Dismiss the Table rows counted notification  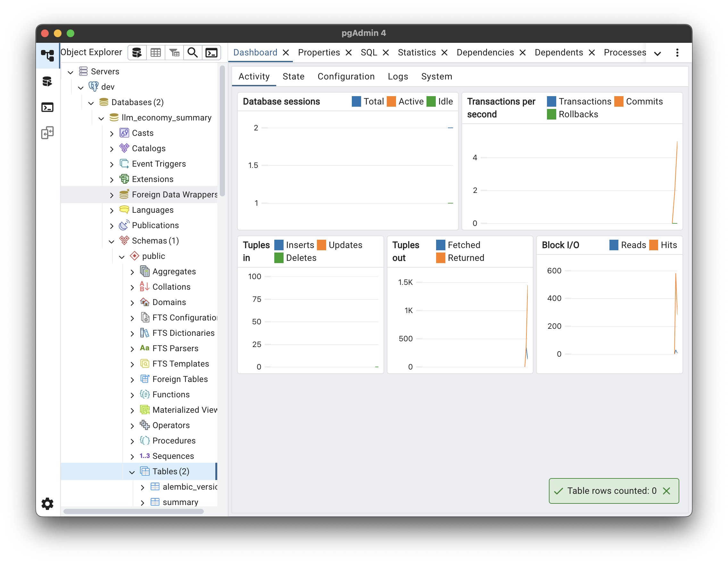666,491
